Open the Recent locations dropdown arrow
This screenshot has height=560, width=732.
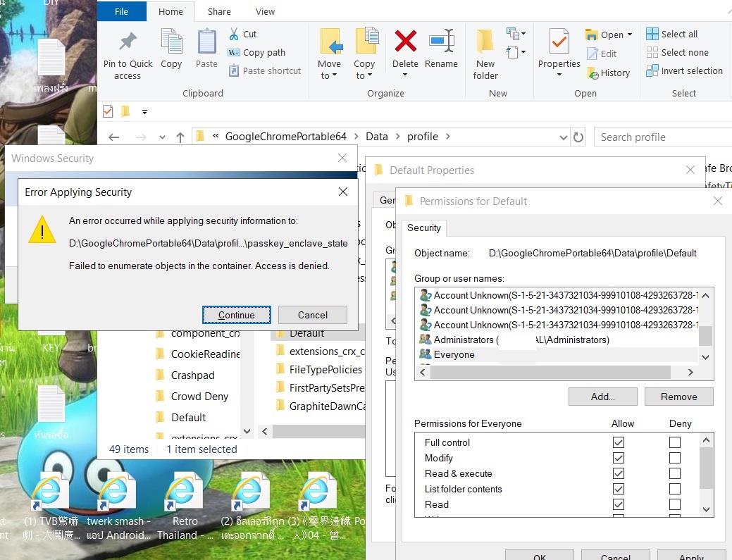tap(162, 137)
